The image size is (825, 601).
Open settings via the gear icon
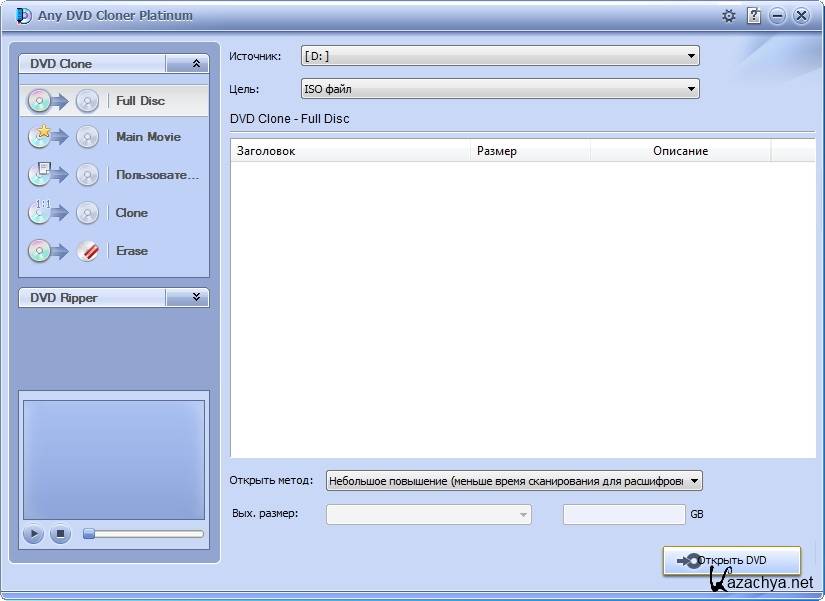click(728, 16)
